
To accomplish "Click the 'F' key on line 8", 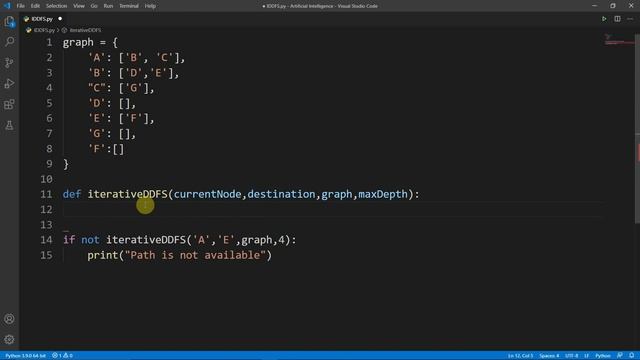I will click(97, 149).
